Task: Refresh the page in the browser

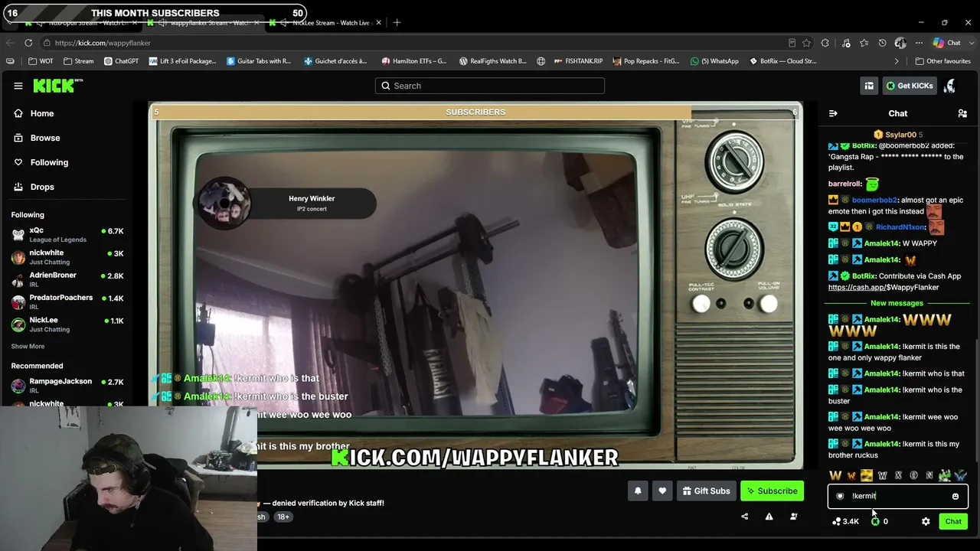Action: click(x=28, y=43)
